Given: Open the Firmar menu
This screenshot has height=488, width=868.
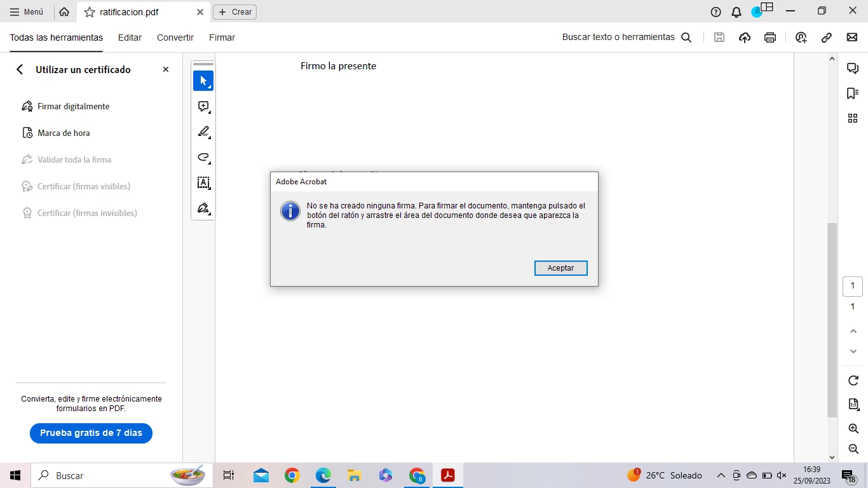Looking at the screenshot, I should 222,37.
